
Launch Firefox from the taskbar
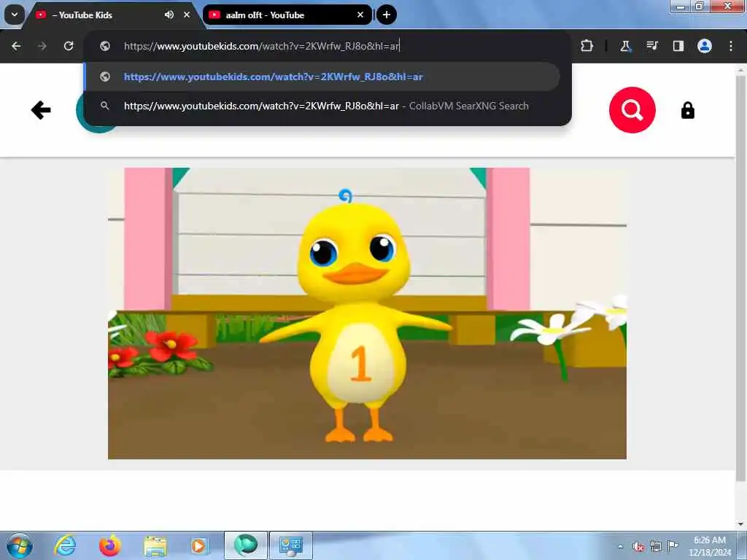click(109, 545)
